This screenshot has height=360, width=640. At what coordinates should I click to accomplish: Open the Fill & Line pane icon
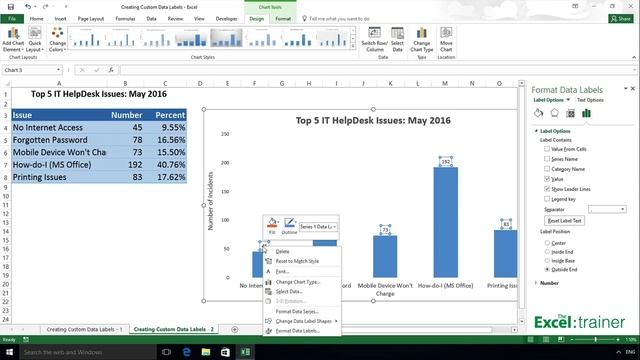click(538, 113)
